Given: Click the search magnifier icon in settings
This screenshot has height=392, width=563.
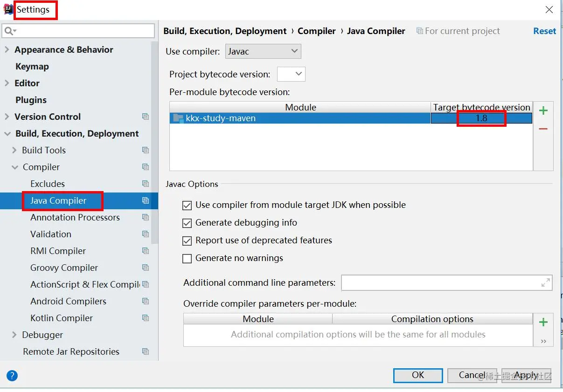Looking at the screenshot, I should tap(10, 31).
